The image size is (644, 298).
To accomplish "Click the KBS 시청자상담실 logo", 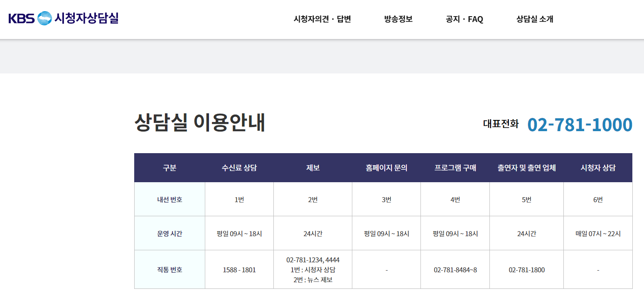I will 64,18.
